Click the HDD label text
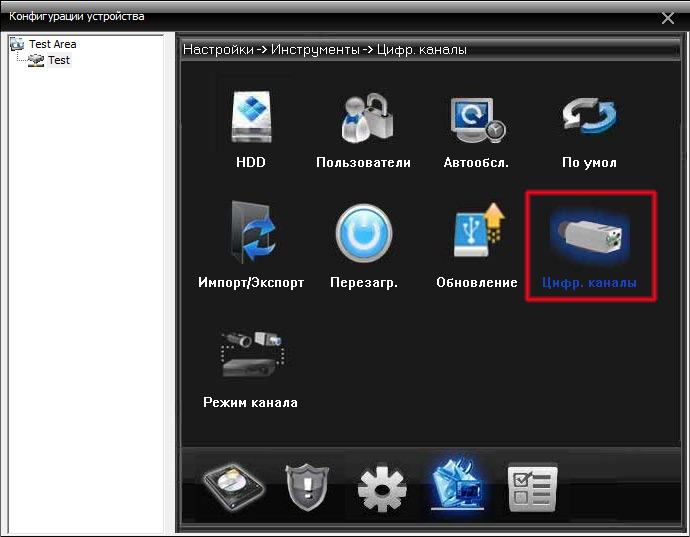 251,162
